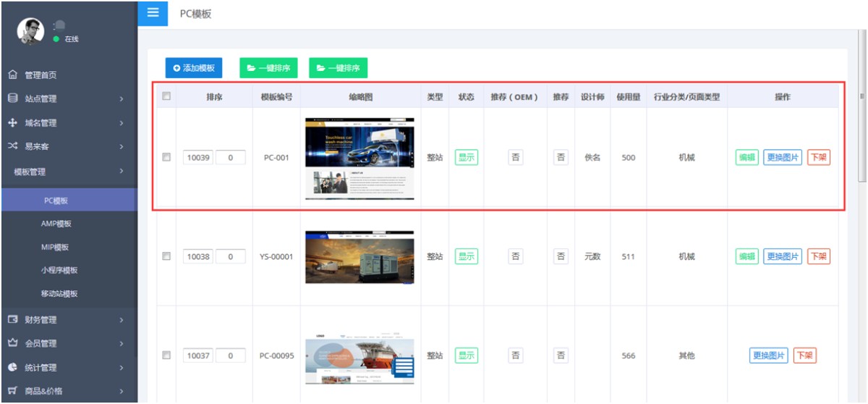The height and width of the screenshot is (404, 868).
Task: Click 下架 button for PC-001 row
Action: 819,157
